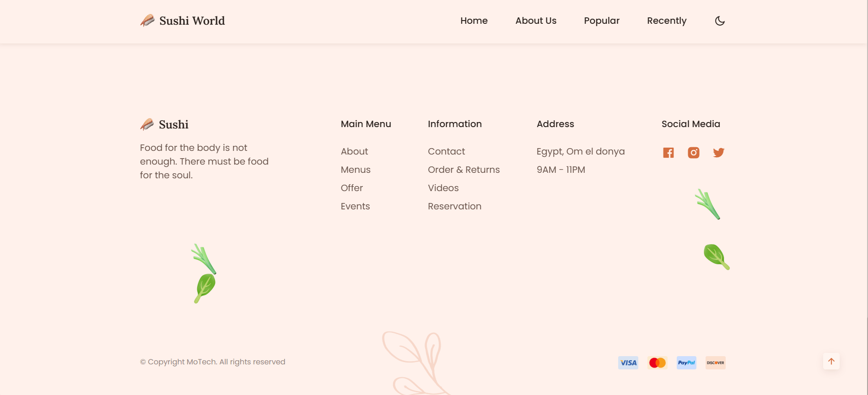
Task: Click the Visa payment card icon
Action: click(x=628, y=363)
